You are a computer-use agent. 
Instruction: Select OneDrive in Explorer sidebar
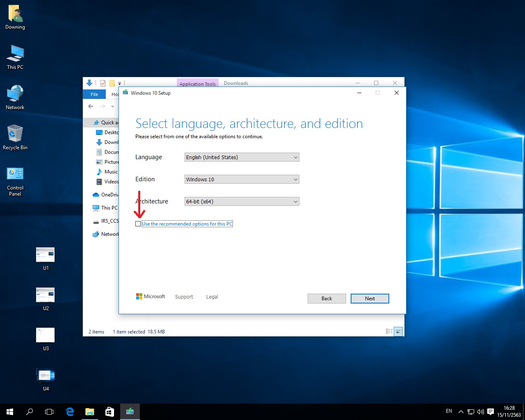click(x=106, y=195)
